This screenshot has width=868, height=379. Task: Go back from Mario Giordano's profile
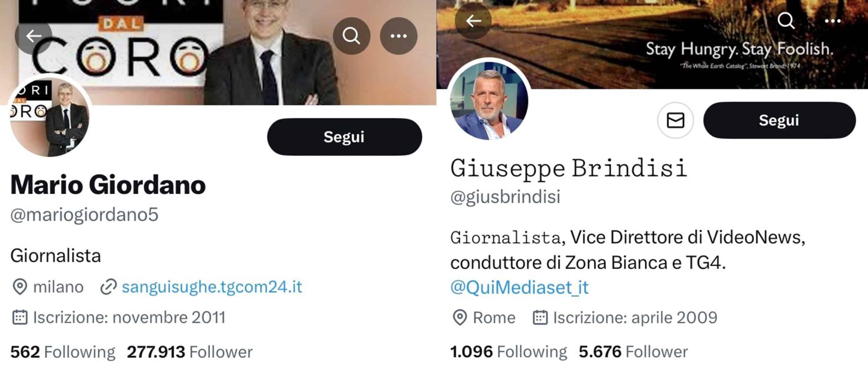(x=34, y=36)
